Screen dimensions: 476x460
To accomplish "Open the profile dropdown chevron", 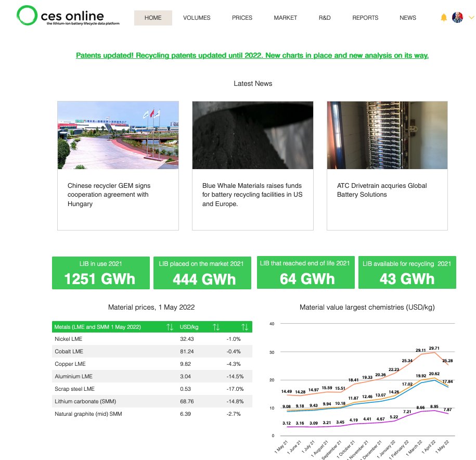I will tap(471, 17).
